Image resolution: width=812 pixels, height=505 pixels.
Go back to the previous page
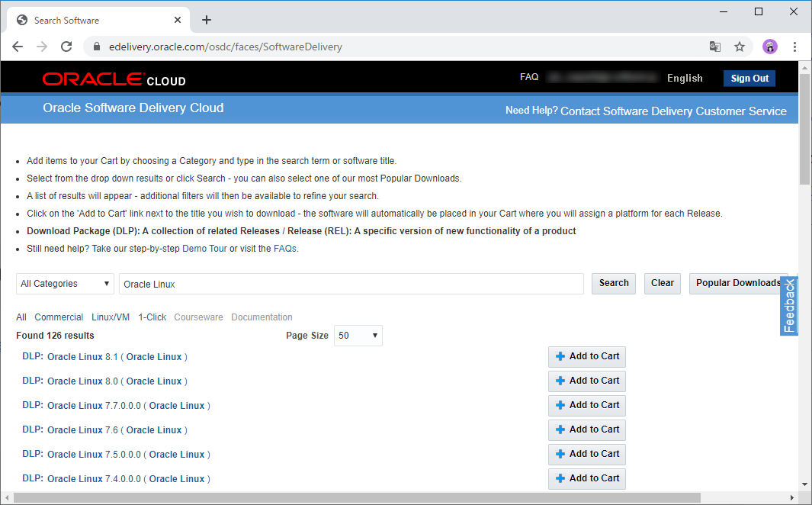point(18,47)
